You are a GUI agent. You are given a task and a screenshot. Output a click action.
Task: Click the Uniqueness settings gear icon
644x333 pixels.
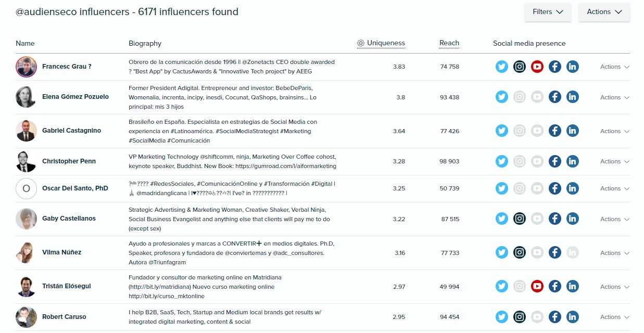(x=361, y=43)
